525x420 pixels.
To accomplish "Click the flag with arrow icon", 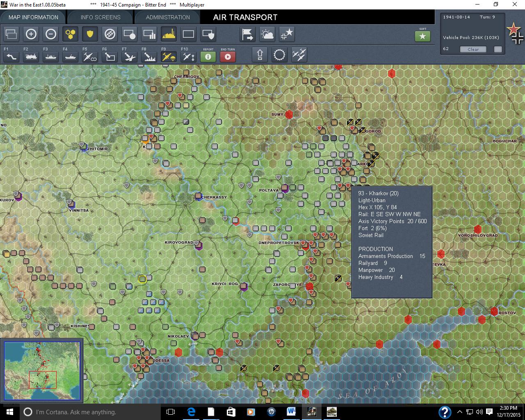I will click(x=248, y=34).
